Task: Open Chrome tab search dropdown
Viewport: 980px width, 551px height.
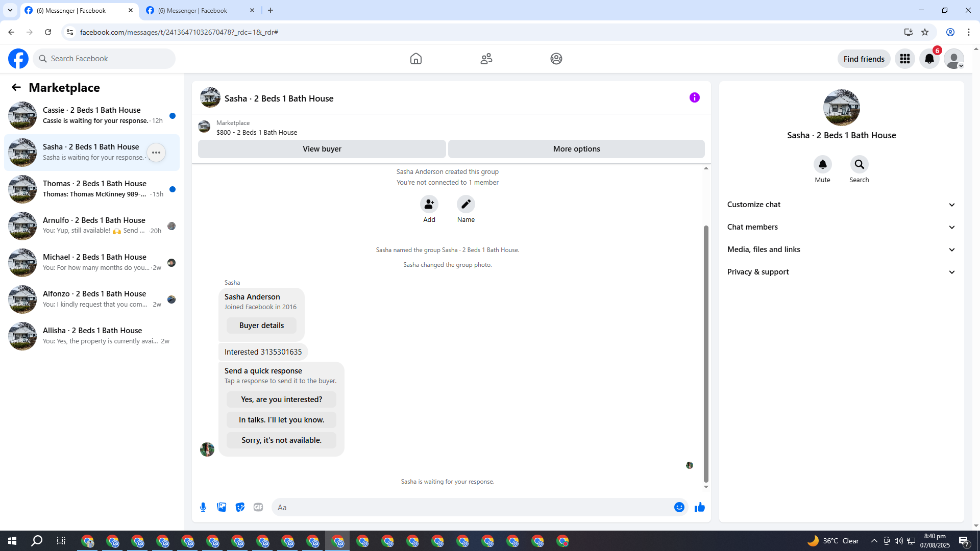Action: tap(10, 10)
